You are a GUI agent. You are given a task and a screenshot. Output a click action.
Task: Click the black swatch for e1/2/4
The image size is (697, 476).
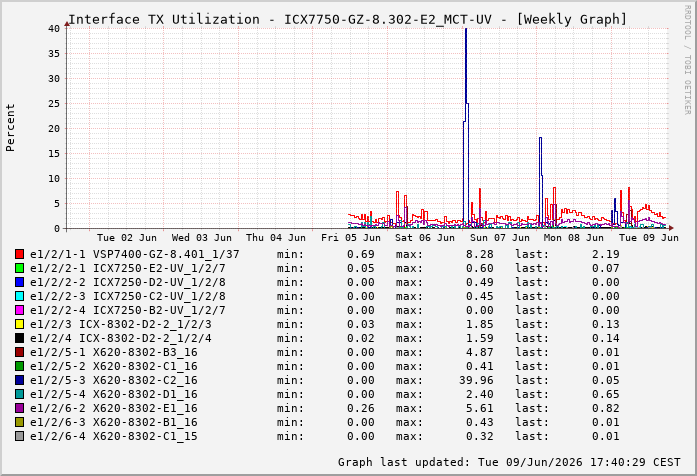coord(19,338)
